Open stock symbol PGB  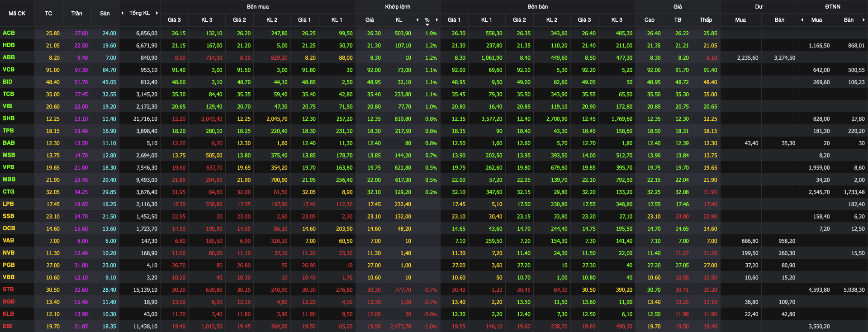[x=9, y=265]
